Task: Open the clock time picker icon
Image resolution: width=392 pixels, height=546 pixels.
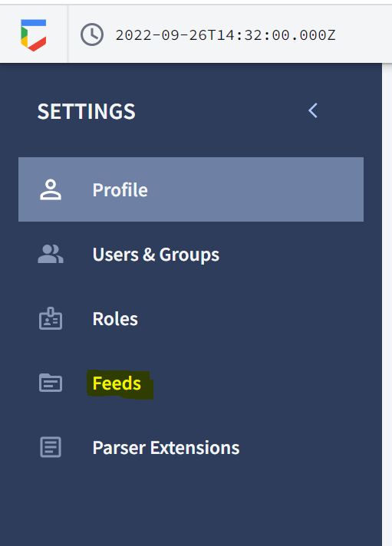Action: (x=92, y=35)
